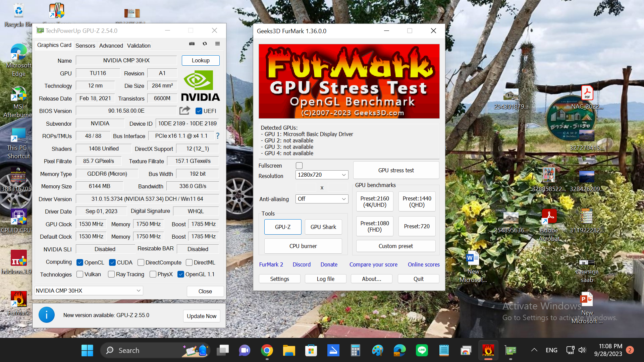The height and width of the screenshot is (362, 644).
Task: Open CPUID CPU-Z desktop shortcut
Action: tap(18, 221)
